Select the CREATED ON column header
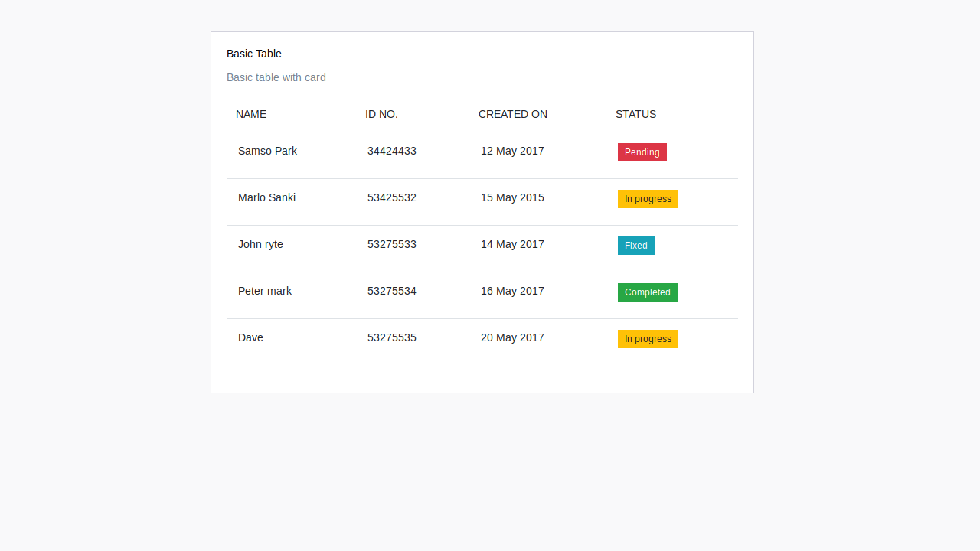980x551 pixels. coord(513,114)
